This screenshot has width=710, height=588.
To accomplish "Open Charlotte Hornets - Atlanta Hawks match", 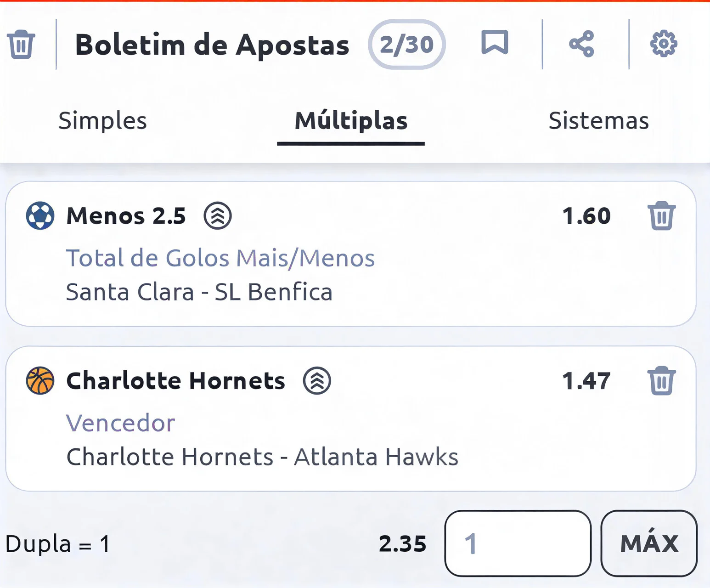I will click(x=262, y=457).
